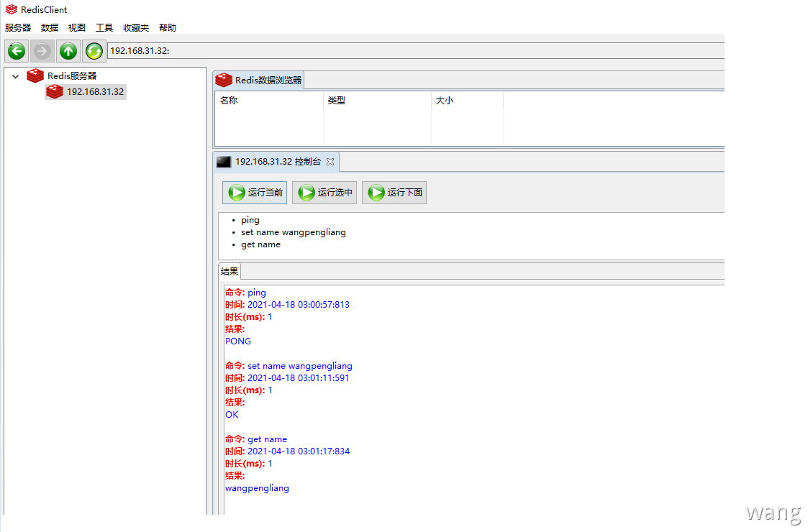Click the green back arrow icon
Viewport: 808px width, 532px height.
(x=17, y=51)
